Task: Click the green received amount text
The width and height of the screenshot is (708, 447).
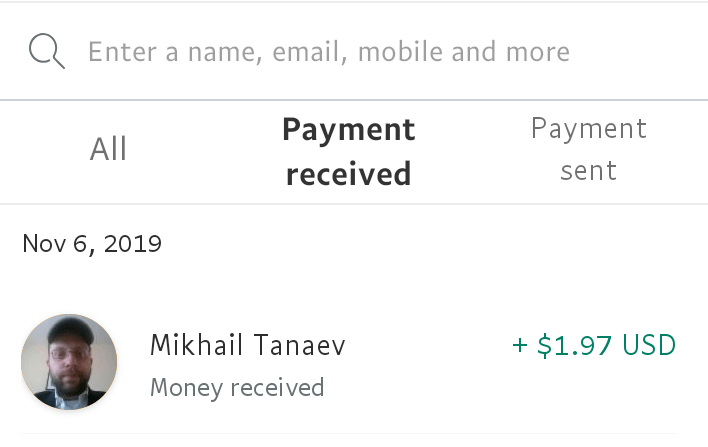Action: (x=594, y=346)
